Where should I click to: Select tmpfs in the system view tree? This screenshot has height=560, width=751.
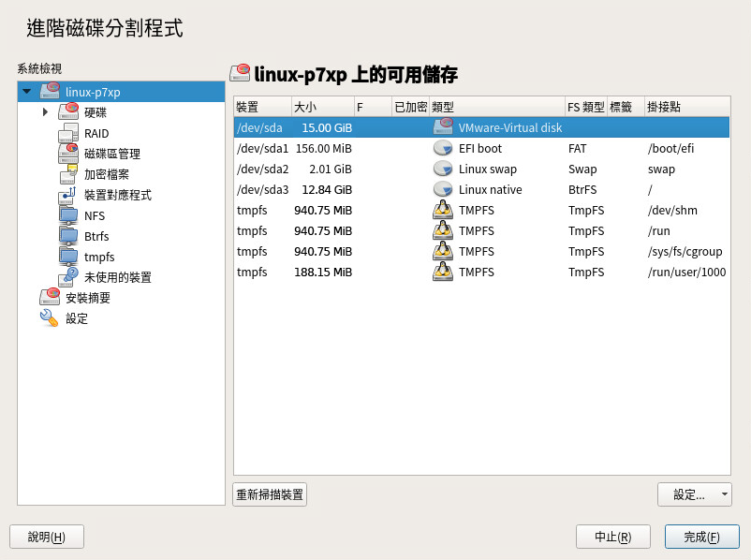click(99, 257)
